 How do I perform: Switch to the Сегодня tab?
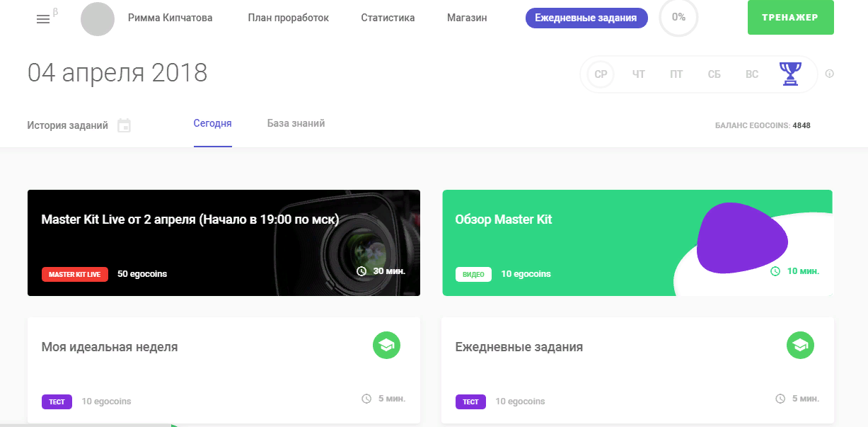[213, 123]
